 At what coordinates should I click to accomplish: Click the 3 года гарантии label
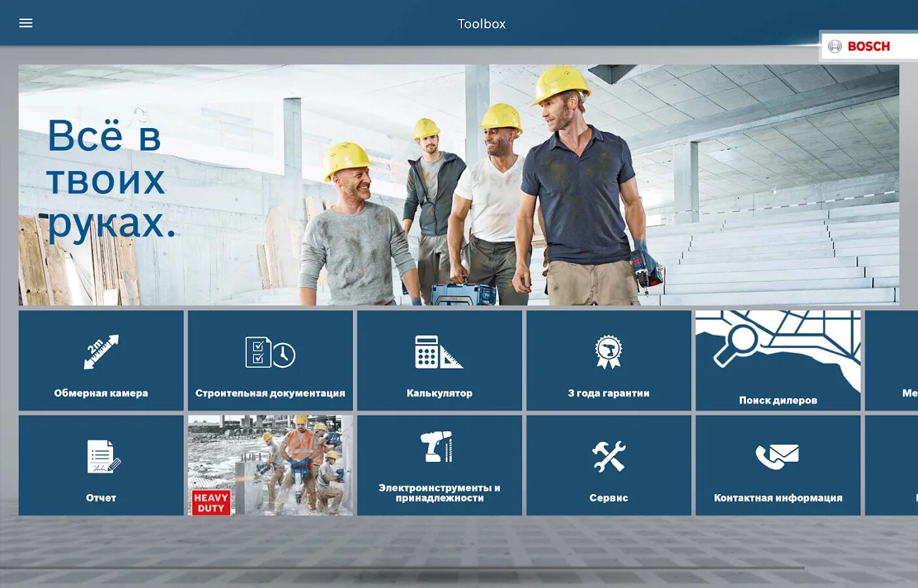point(608,393)
